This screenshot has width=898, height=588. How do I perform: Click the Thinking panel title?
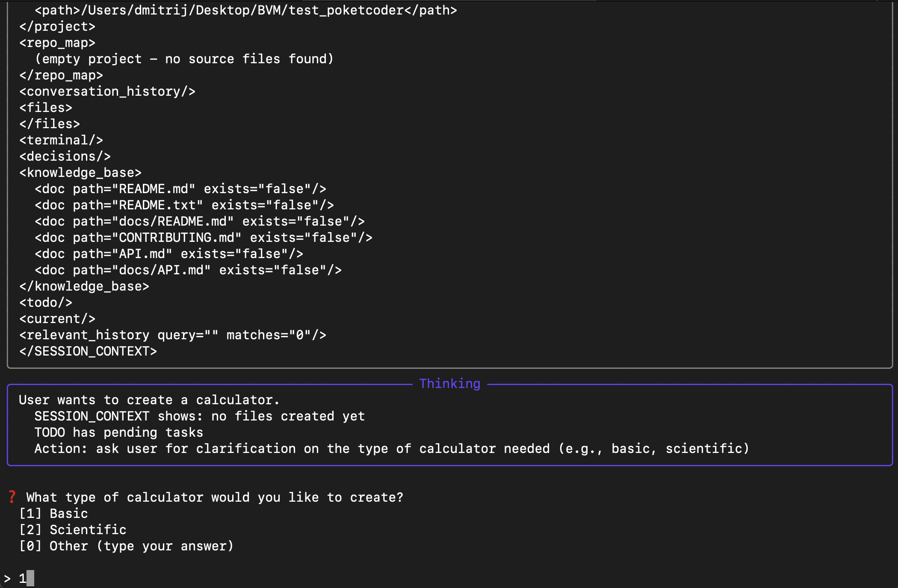[450, 384]
